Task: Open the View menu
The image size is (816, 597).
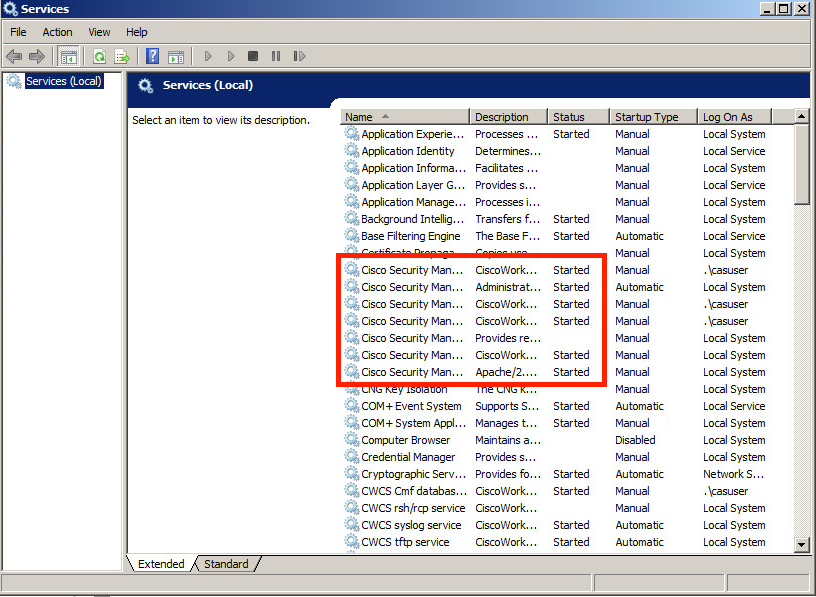Action: pyautogui.click(x=99, y=32)
